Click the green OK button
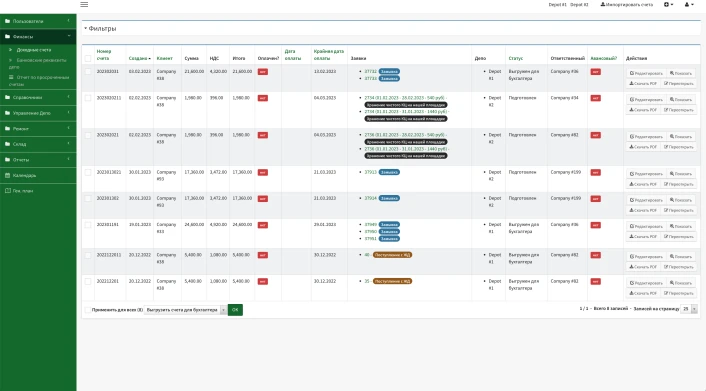 235,310
